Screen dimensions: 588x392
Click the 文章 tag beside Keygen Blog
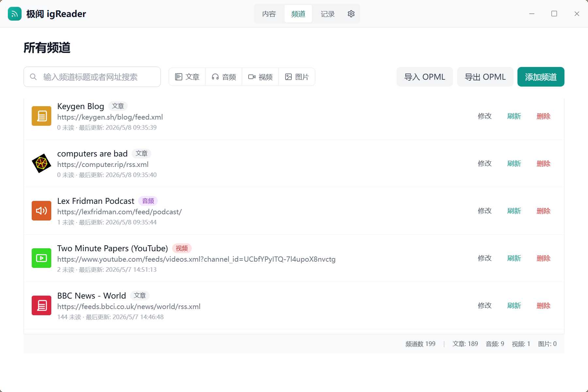point(118,106)
